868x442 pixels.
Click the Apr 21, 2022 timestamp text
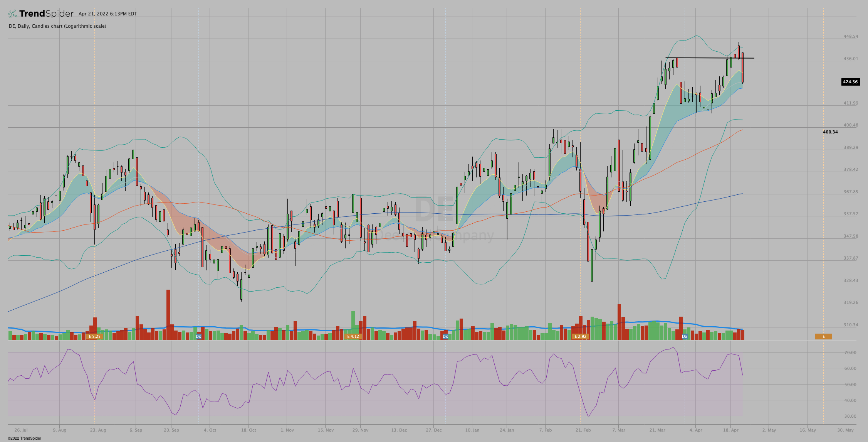coord(107,14)
